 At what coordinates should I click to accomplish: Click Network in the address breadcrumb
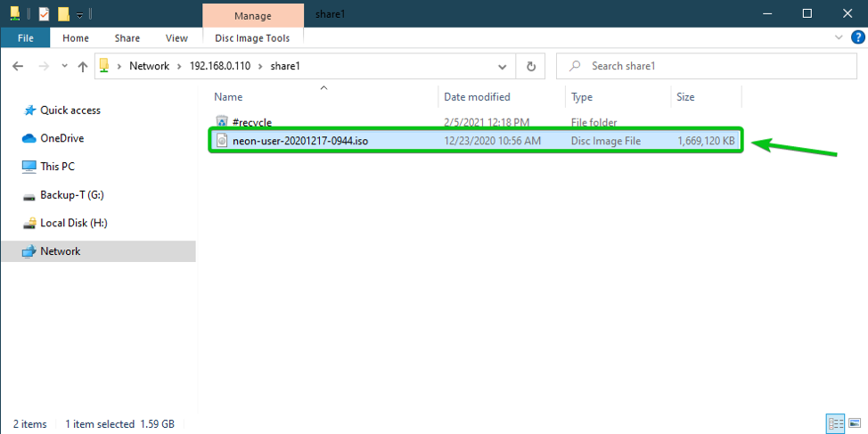[x=149, y=66]
